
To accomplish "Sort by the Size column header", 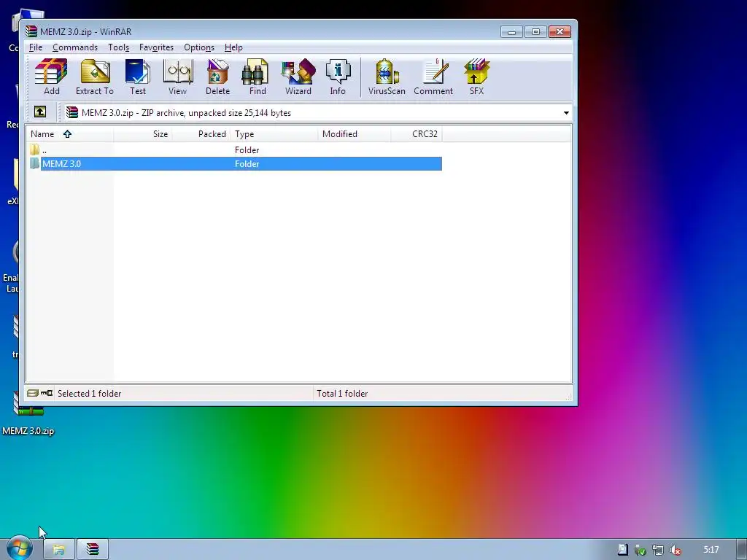I will pyautogui.click(x=143, y=134).
